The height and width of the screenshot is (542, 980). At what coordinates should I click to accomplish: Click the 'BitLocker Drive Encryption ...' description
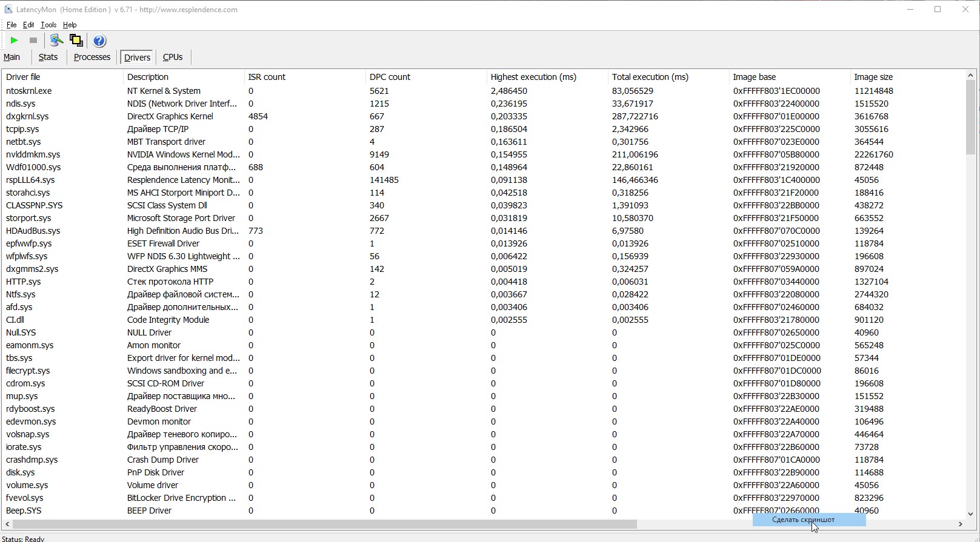[181, 498]
